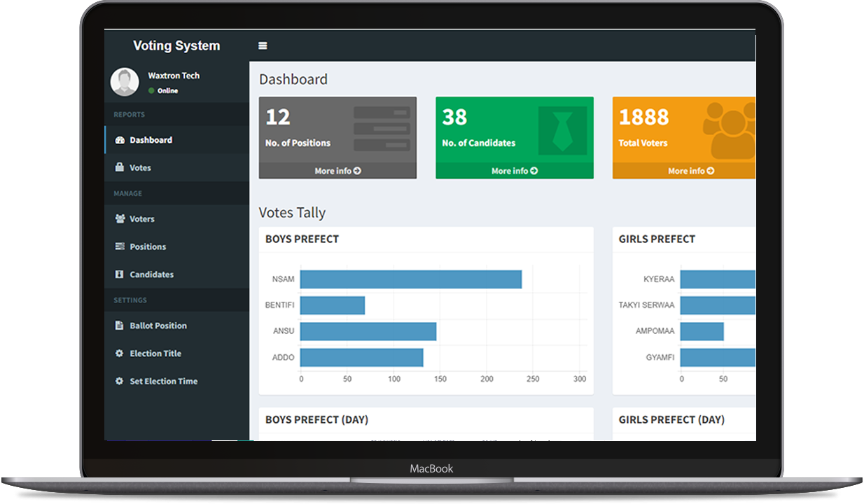The image size is (864, 504).
Task: Click the Ballot Position document icon
Action: point(119,325)
